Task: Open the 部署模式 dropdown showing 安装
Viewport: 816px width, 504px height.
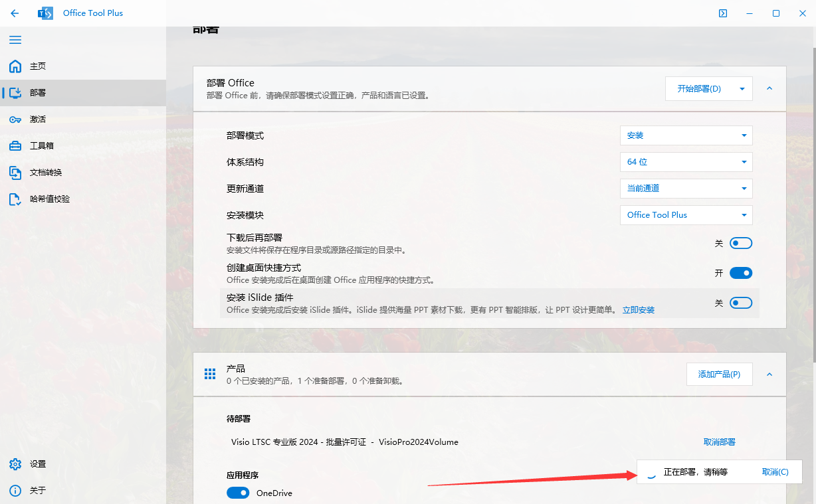Action: click(x=686, y=135)
